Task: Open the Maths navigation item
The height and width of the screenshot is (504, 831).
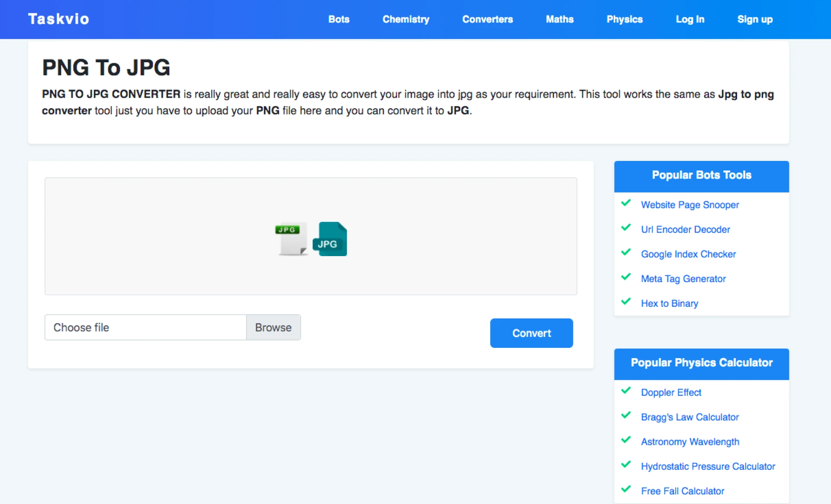Action: 560,19
